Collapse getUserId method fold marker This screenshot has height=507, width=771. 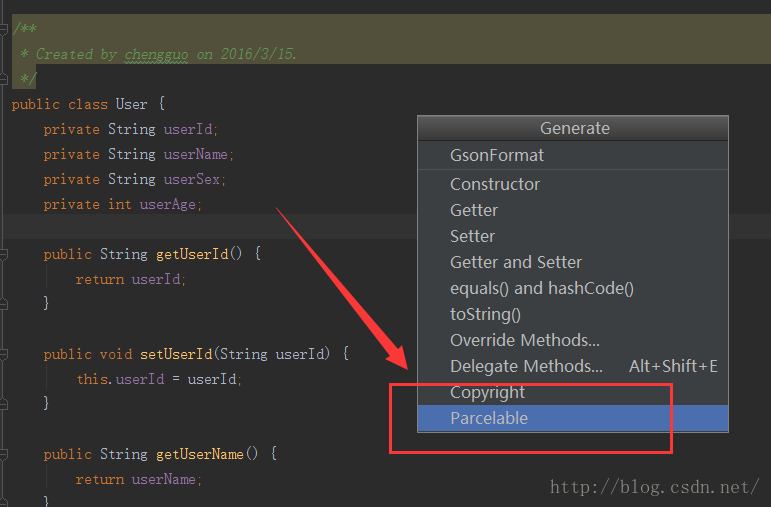coord(3,254)
